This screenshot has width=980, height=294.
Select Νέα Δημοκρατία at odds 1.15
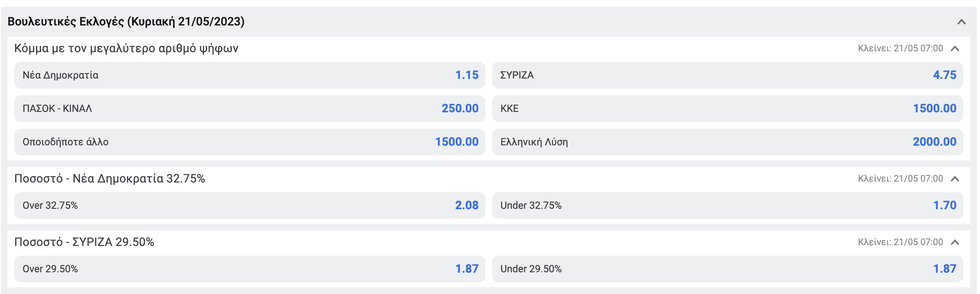[x=250, y=75]
